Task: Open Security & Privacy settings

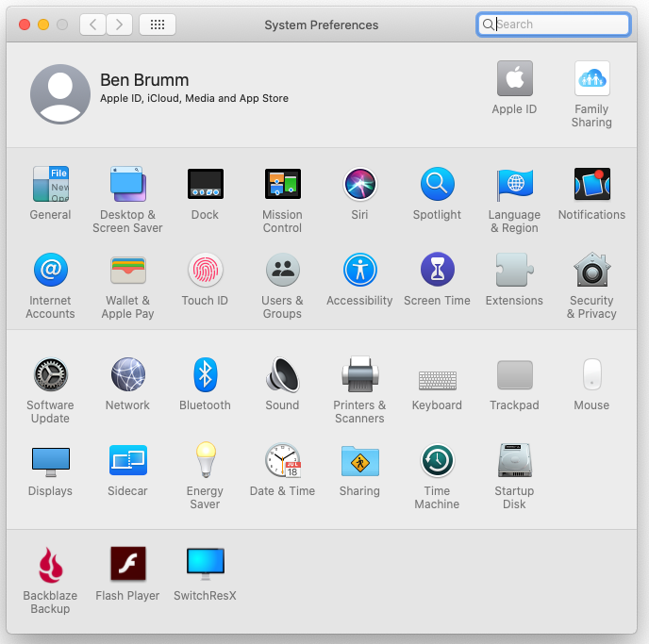Action: click(x=591, y=271)
